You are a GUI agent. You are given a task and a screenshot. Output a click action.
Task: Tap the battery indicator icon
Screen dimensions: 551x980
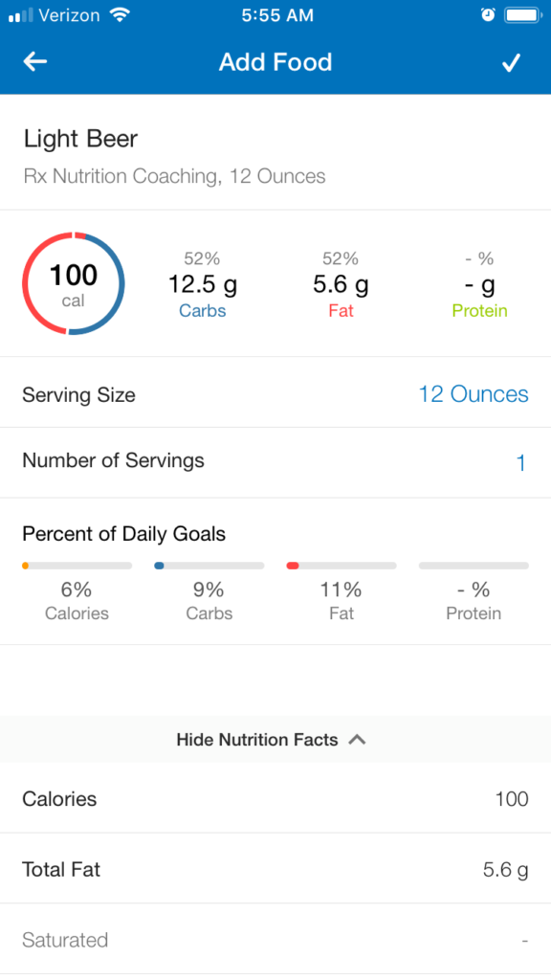[x=522, y=15]
